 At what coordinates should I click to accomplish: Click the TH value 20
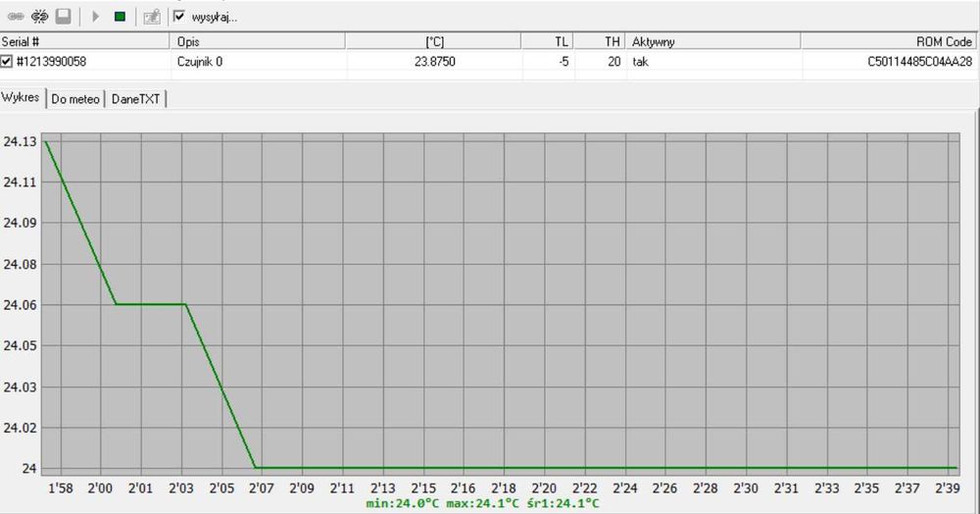click(613, 61)
